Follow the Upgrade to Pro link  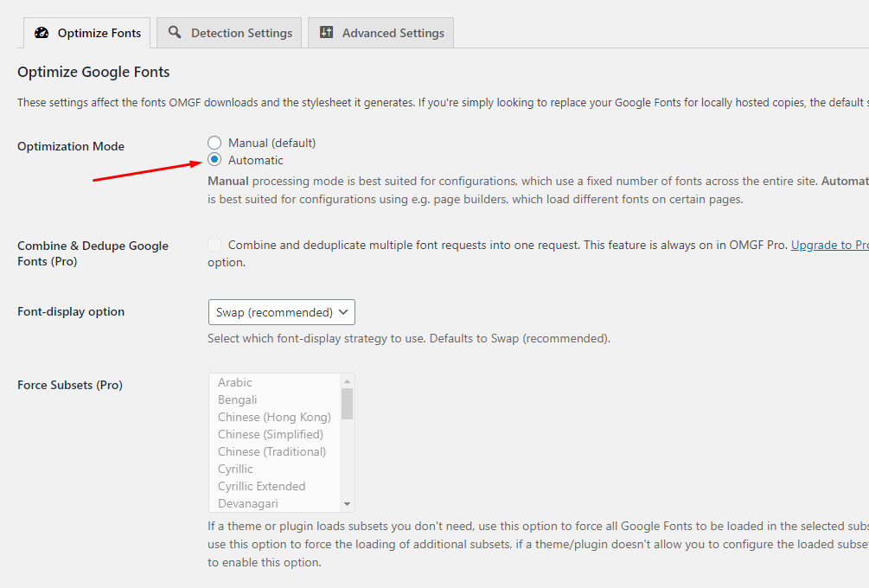pyautogui.click(x=829, y=245)
